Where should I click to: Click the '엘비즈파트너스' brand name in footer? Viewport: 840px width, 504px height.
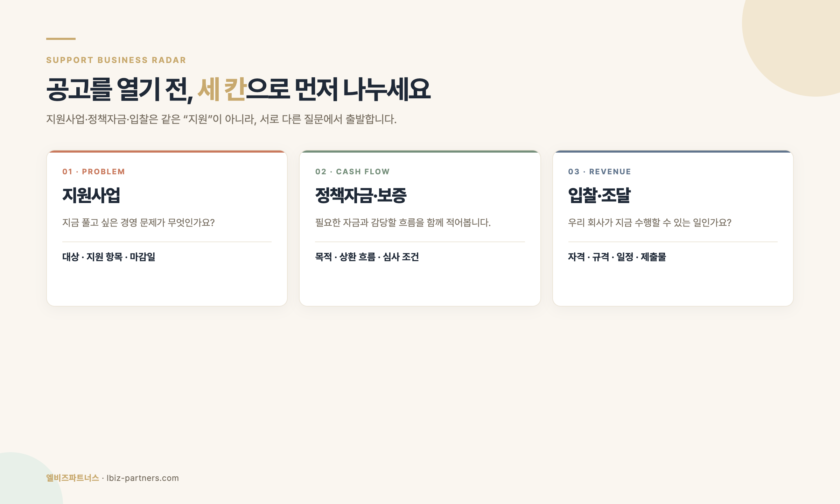tap(73, 478)
